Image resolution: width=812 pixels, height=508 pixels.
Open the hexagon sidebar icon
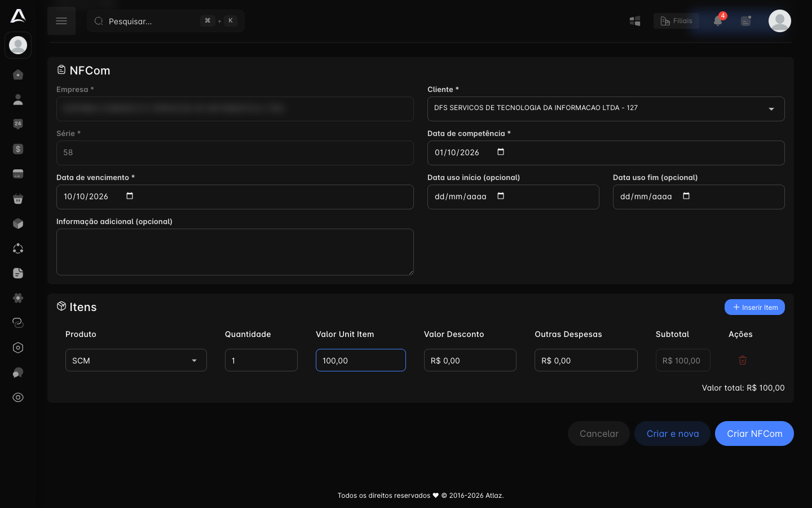[x=18, y=348]
